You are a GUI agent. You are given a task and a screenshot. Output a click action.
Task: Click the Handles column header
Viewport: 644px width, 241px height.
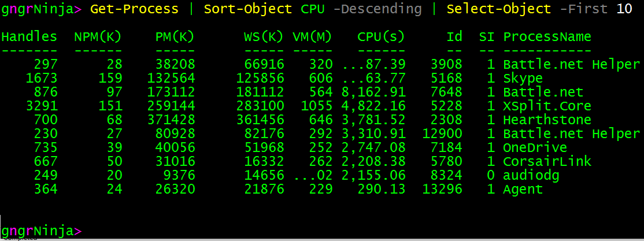(x=29, y=37)
